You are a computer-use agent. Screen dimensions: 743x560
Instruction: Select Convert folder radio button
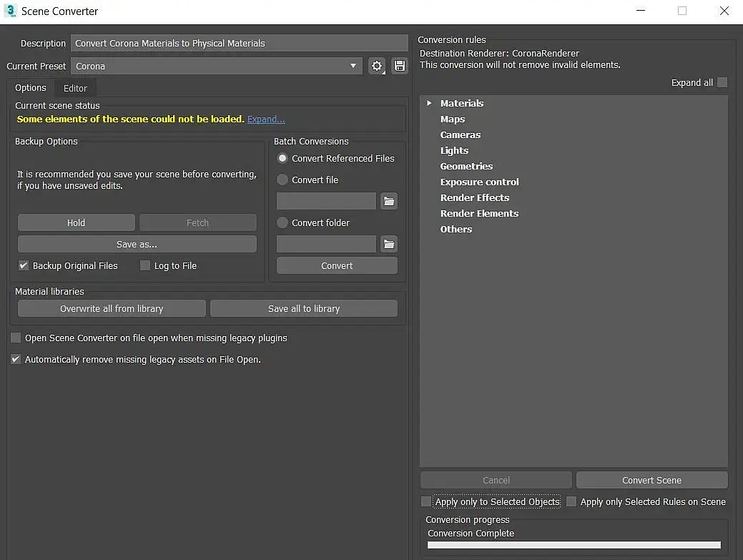[282, 222]
